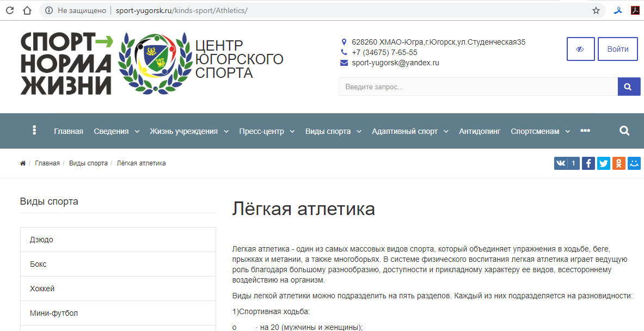The width and height of the screenshot is (644, 331).
Task: Open the 'Виды спорта' nav menu item
Action: [x=328, y=131]
